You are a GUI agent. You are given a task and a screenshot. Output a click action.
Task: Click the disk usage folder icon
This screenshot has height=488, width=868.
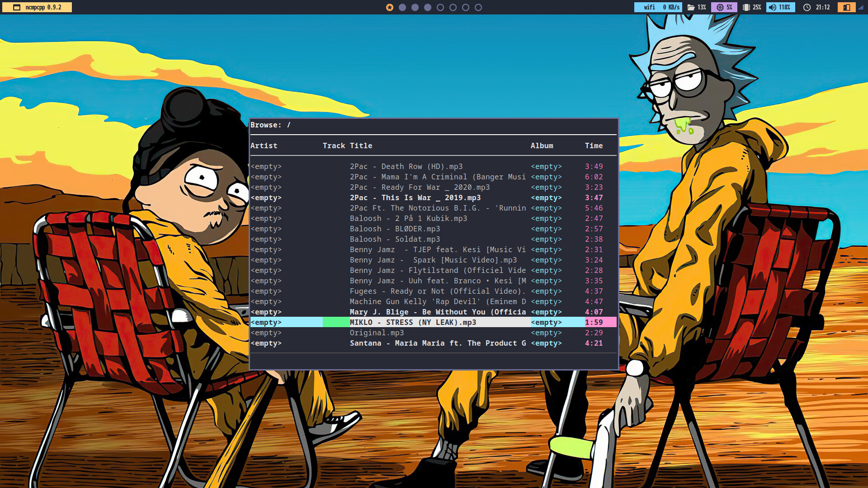tap(691, 7)
